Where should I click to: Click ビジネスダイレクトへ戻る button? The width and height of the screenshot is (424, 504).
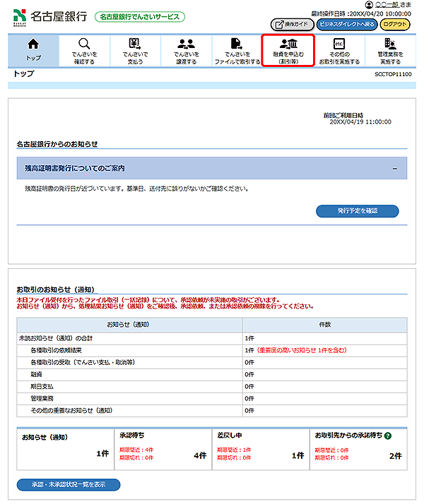(346, 24)
